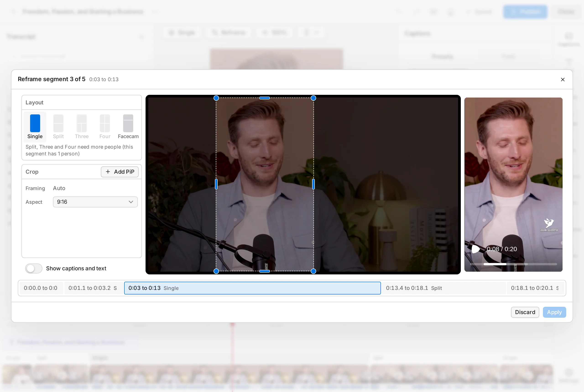Select the Facecam layout option
Viewport: 584px width, 392px height.
[x=128, y=126]
